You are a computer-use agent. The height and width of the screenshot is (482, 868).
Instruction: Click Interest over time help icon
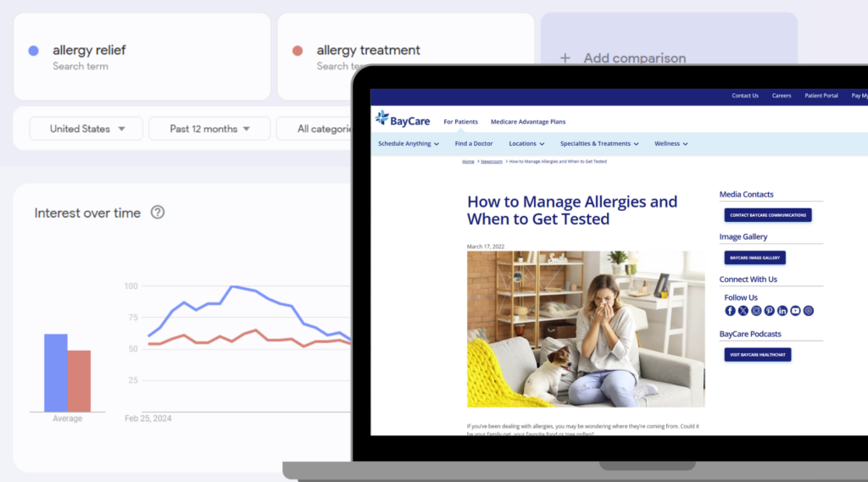coord(158,213)
